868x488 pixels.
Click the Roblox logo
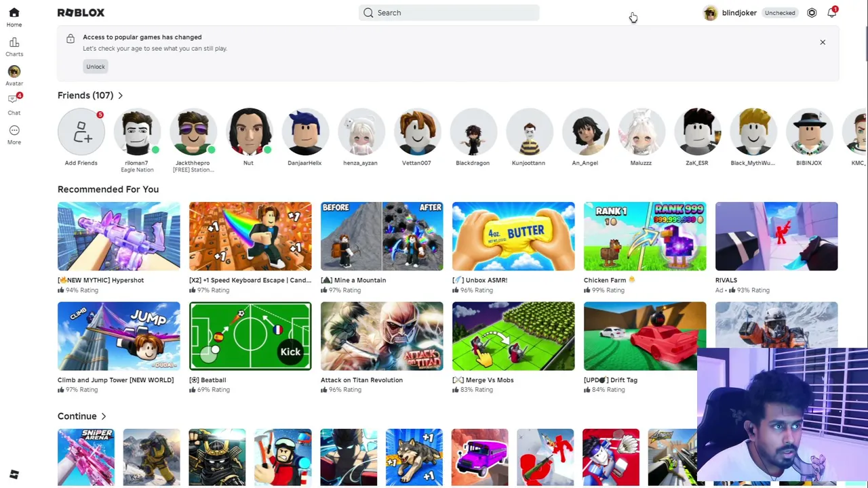pyautogui.click(x=81, y=12)
